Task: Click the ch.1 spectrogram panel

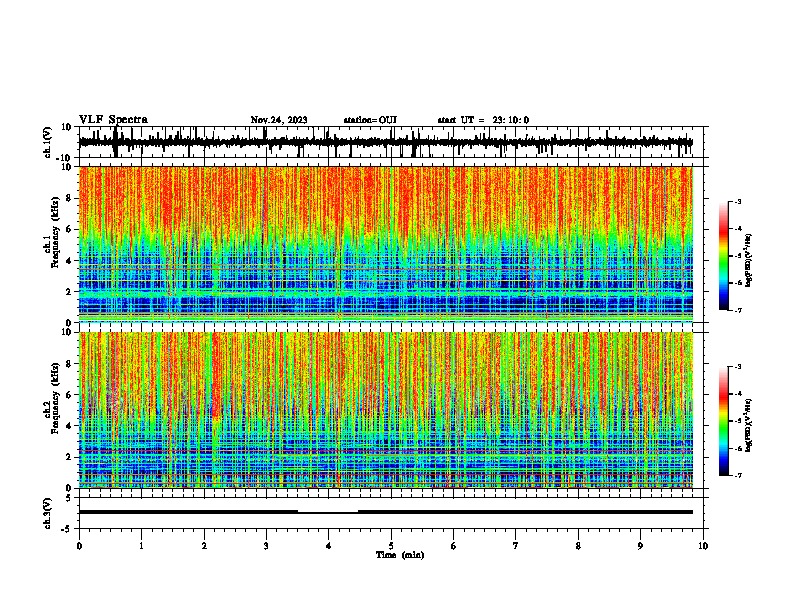Action: 386,244
